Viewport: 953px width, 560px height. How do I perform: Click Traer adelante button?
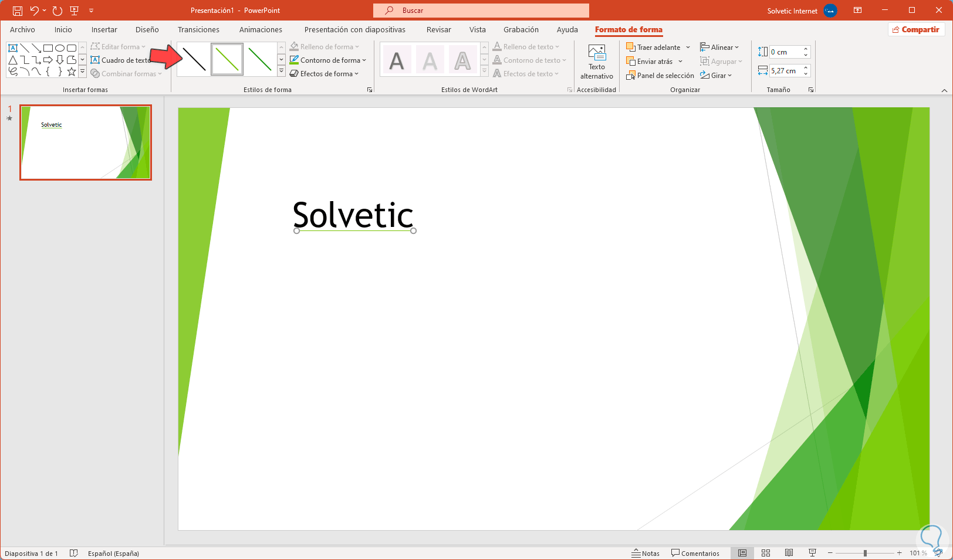(x=653, y=47)
